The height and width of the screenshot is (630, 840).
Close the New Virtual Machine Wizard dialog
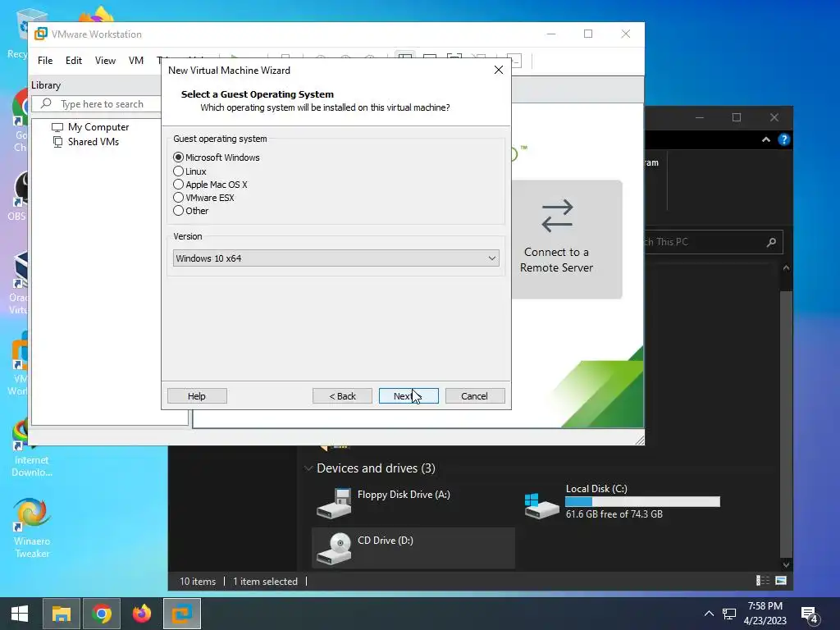[x=498, y=71]
